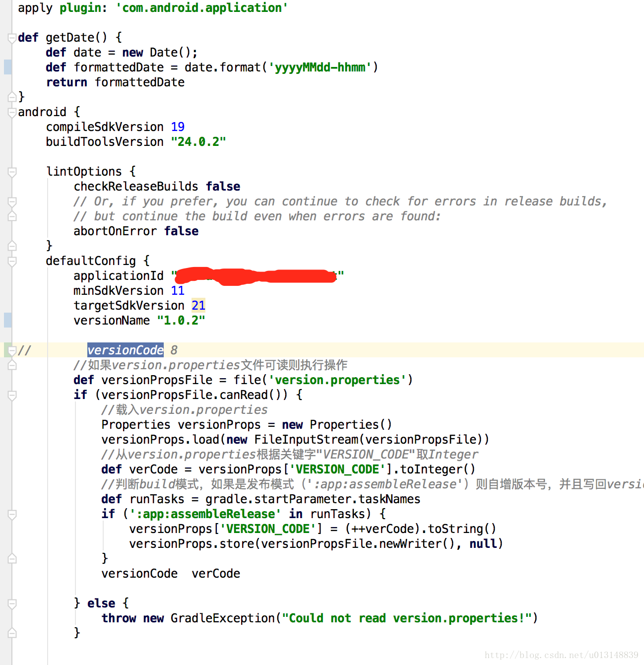Click the highlighted versionCode word
644x665 pixels.
tap(126, 350)
